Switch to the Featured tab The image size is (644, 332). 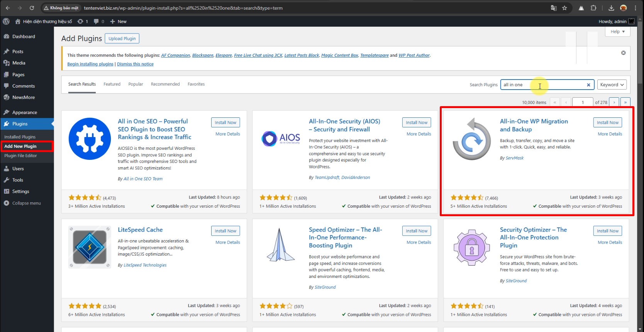(112, 84)
